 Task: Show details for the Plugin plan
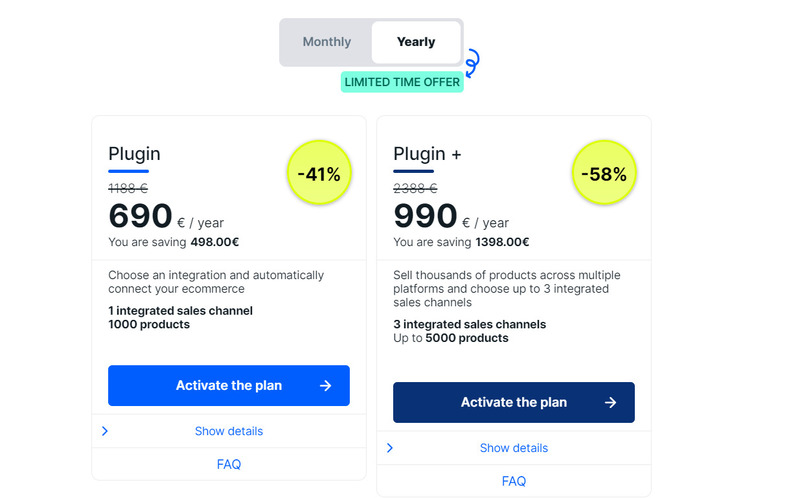coord(229,431)
